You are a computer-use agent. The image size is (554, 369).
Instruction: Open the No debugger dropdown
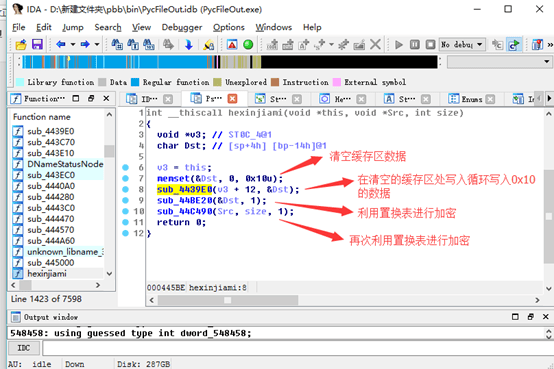(462, 45)
